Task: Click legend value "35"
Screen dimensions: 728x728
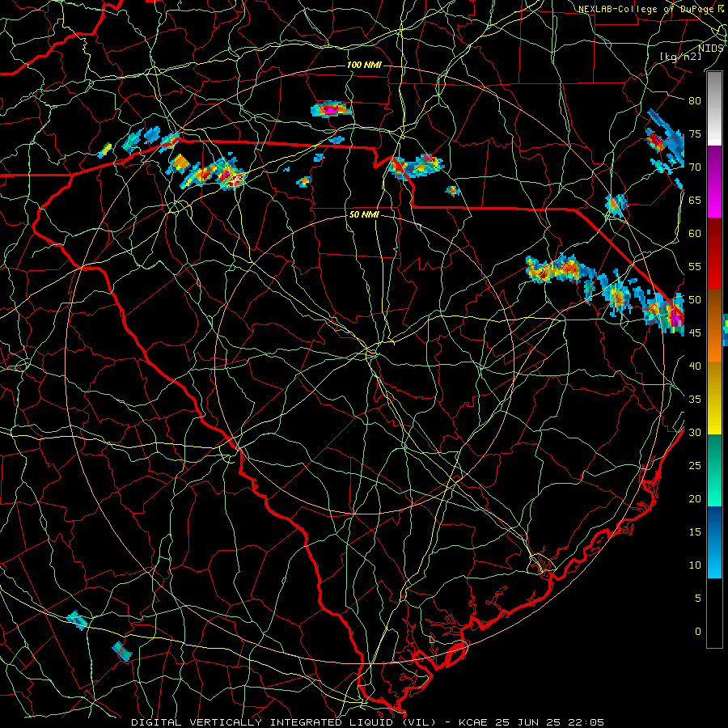Action: pyautogui.click(x=695, y=400)
